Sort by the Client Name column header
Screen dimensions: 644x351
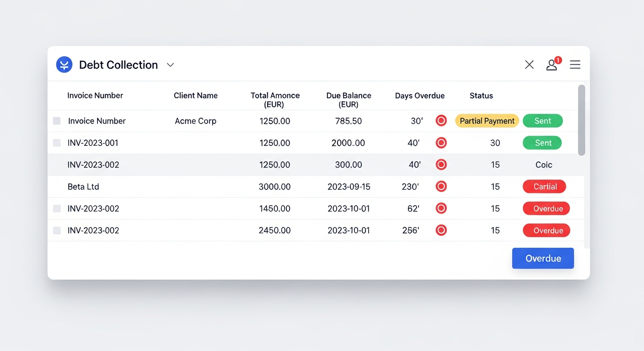(x=196, y=96)
